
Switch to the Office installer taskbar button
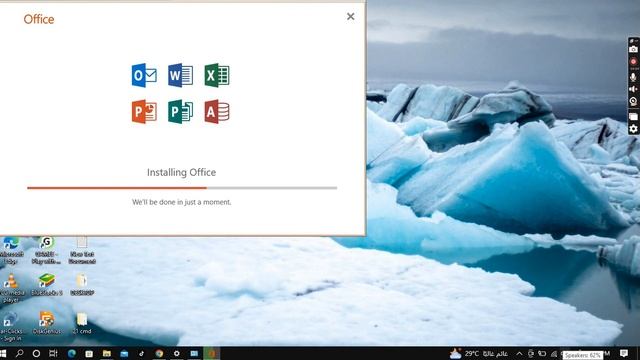tap(212, 353)
